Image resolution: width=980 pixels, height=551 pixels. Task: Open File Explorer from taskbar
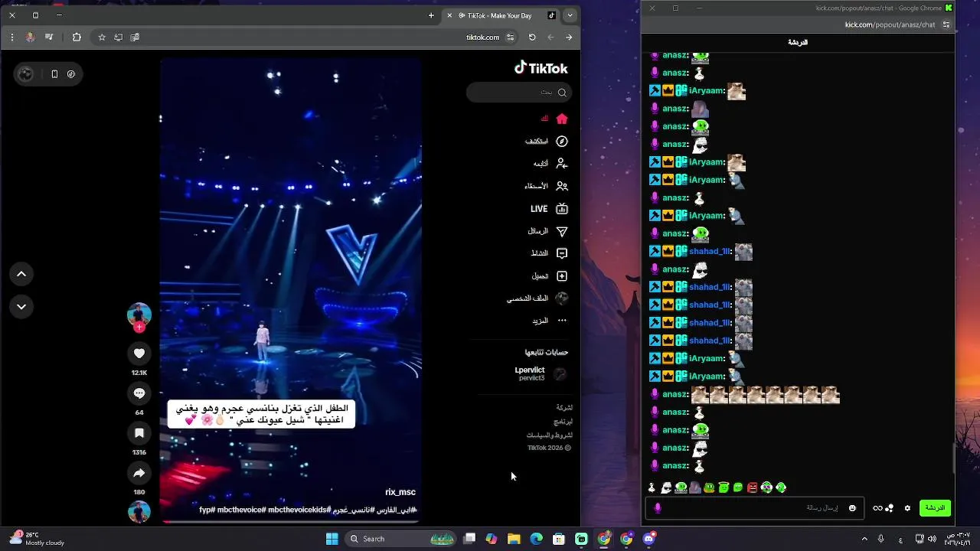pyautogui.click(x=514, y=539)
